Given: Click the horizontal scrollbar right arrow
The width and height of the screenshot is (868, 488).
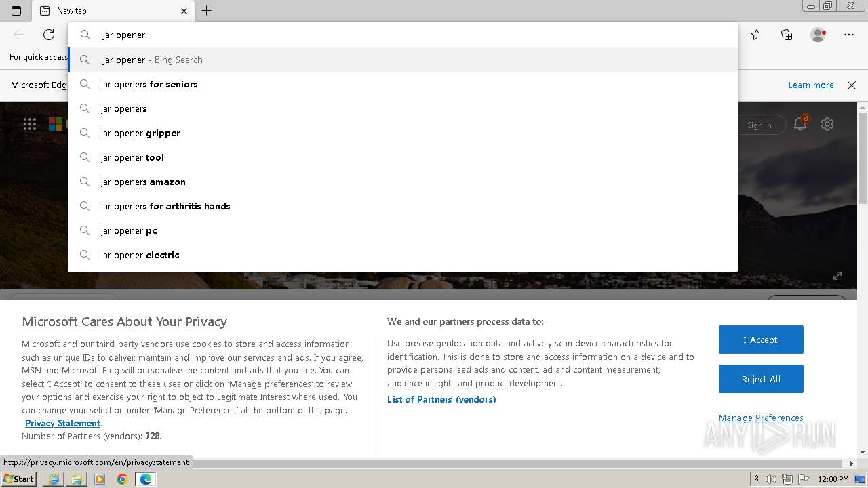Looking at the screenshot, I should [x=852, y=464].
